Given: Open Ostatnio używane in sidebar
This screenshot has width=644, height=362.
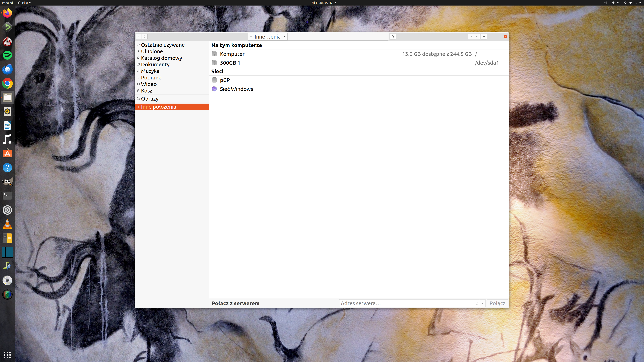Looking at the screenshot, I should pos(172,45).
